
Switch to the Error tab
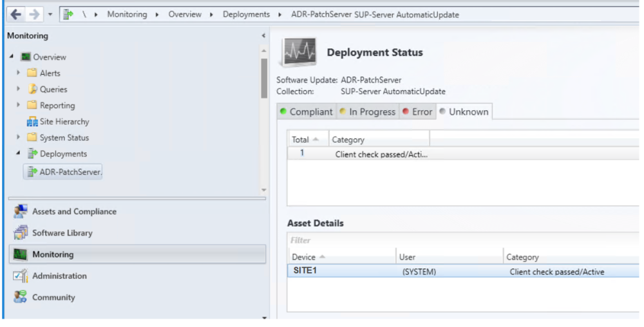pyautogui.click(x=417, y=112)
